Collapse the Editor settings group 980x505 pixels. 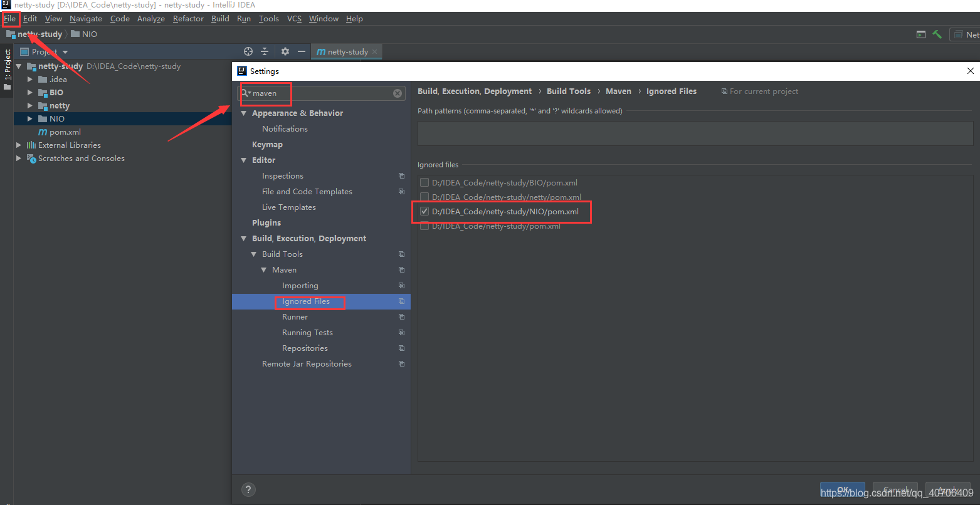click(244, 160)
